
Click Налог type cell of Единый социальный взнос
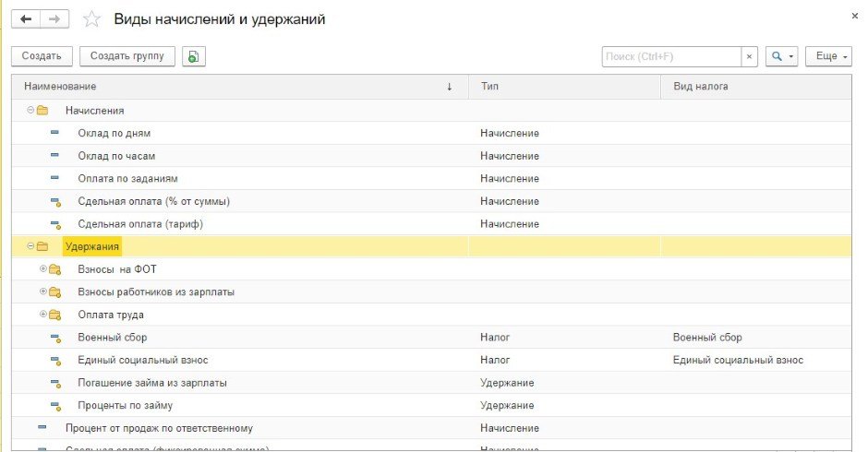click(x=564, y=360)
